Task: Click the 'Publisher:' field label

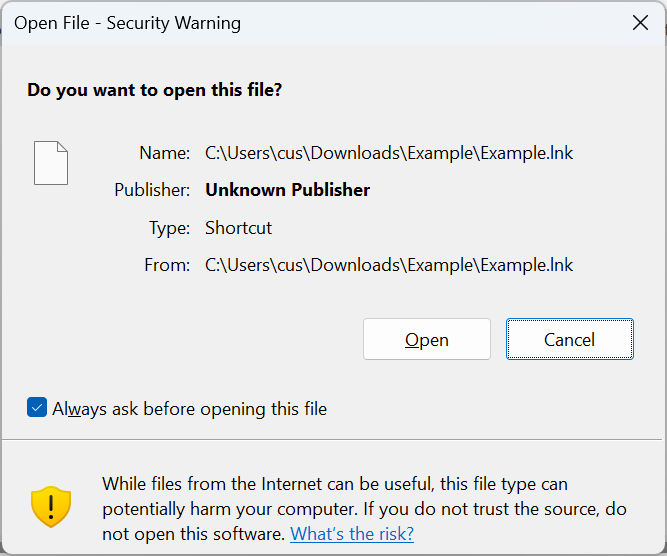Action: [x=152, y=190]
